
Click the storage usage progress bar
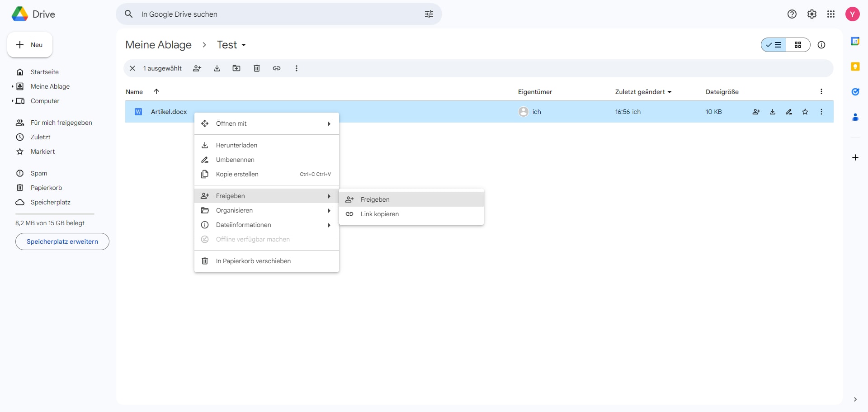pyautogui.click(x=55, y=213)
